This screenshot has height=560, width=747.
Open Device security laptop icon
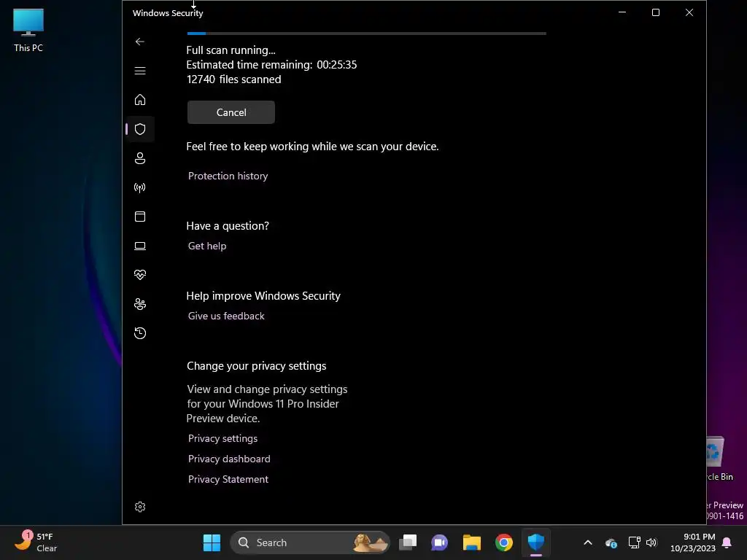(139, 246)
